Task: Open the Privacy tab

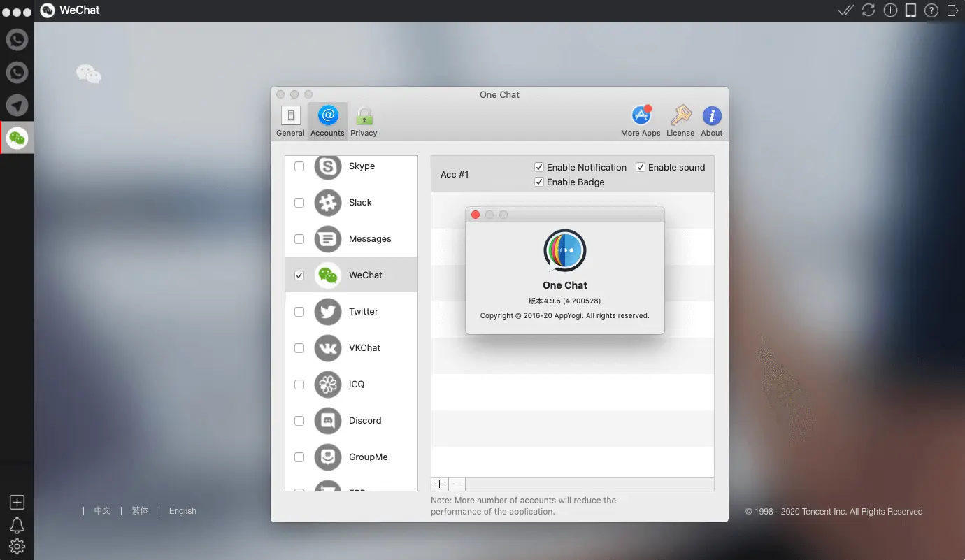Action: [364, 122]
